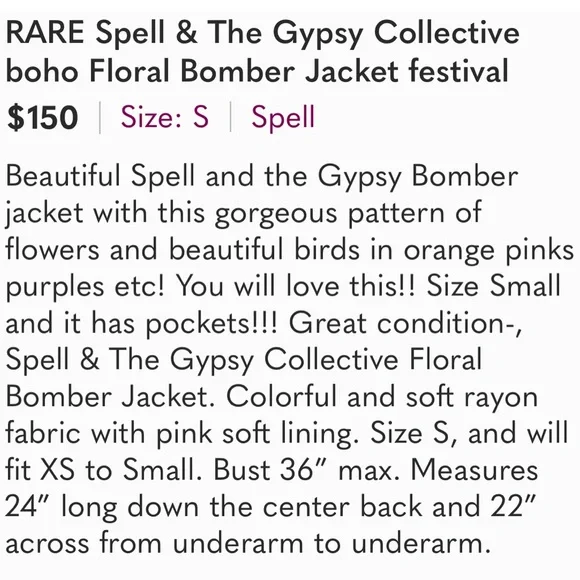Click the description line beginning Beautiful Spell
The height and width of the screenshot is (580, 580).
[x=262, y=176]
